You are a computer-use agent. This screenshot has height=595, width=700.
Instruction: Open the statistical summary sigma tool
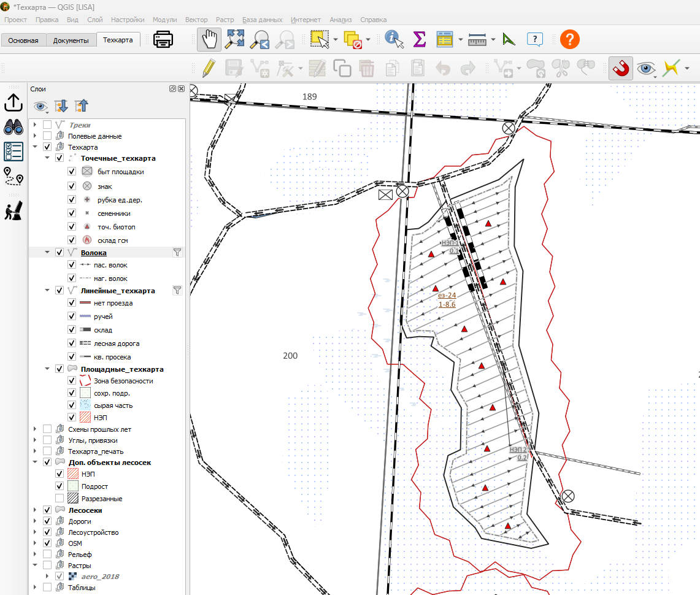[x=419, y=39]
